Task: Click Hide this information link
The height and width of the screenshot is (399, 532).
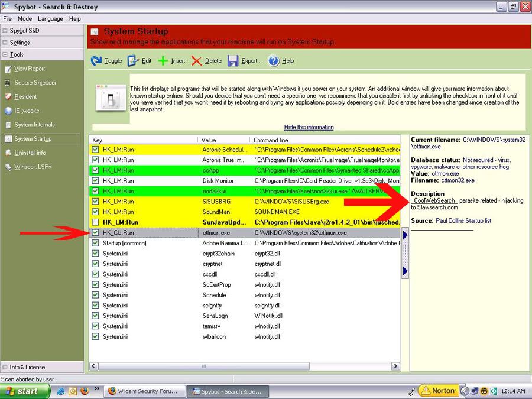Action: pyautogui.click(x=309, y=127)
